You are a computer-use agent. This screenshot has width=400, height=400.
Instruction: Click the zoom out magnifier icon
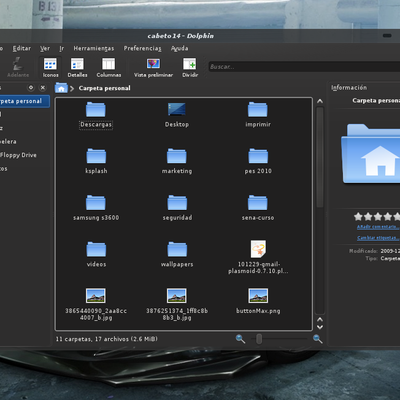[x=240, y=339]
